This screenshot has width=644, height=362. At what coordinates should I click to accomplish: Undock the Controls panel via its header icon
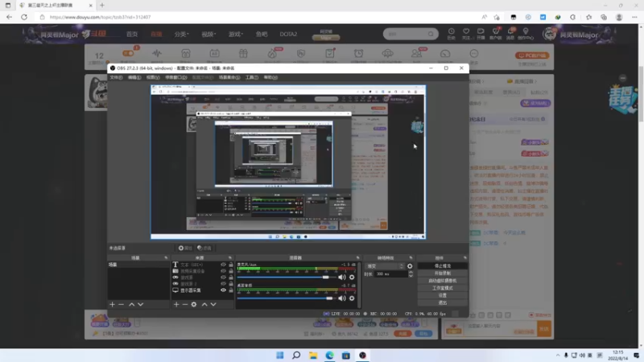(465, 257)
